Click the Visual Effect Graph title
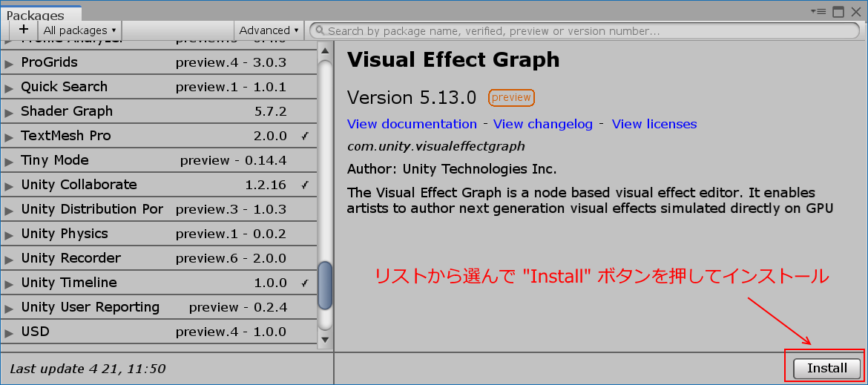Image resolution: width=868 pixels, height=385 pixels. (453, 60)
